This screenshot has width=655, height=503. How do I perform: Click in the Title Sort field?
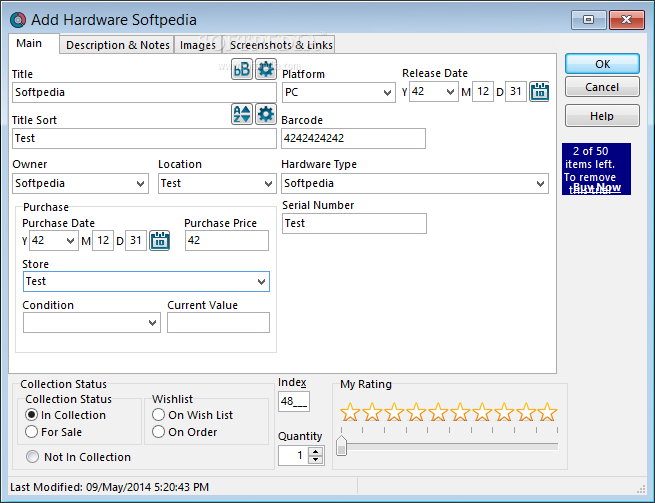[x=144, y=138]
